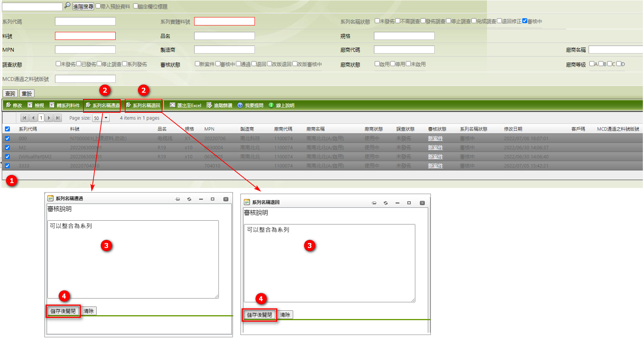Open the Page size dropdown
The image size is (644, 338).
coord(106,118)
